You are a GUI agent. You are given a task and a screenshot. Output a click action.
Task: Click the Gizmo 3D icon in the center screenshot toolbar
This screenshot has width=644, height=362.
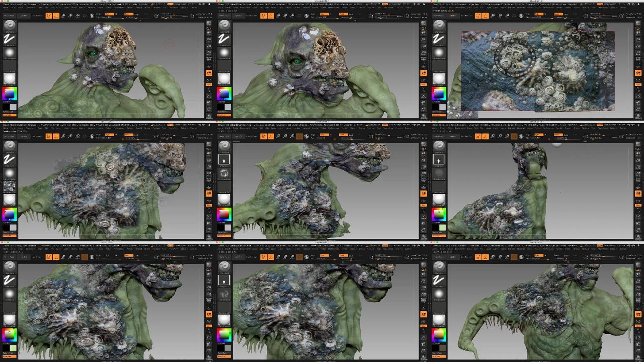(299, 137)
